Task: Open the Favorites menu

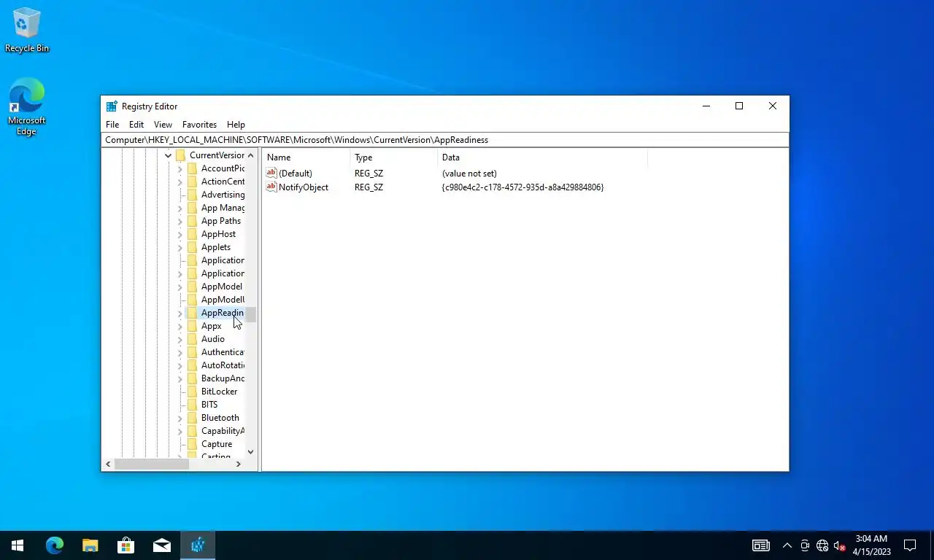Action: pos(199,125)
